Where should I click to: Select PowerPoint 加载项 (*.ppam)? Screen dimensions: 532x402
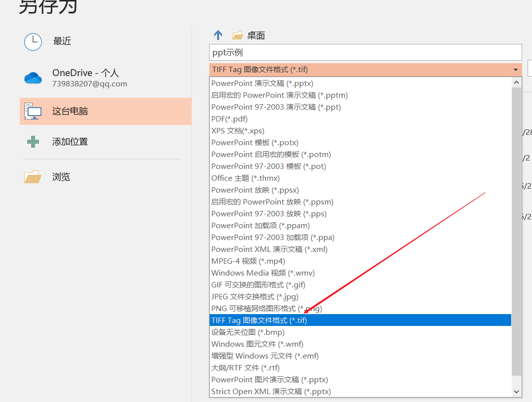coord(360,225)
